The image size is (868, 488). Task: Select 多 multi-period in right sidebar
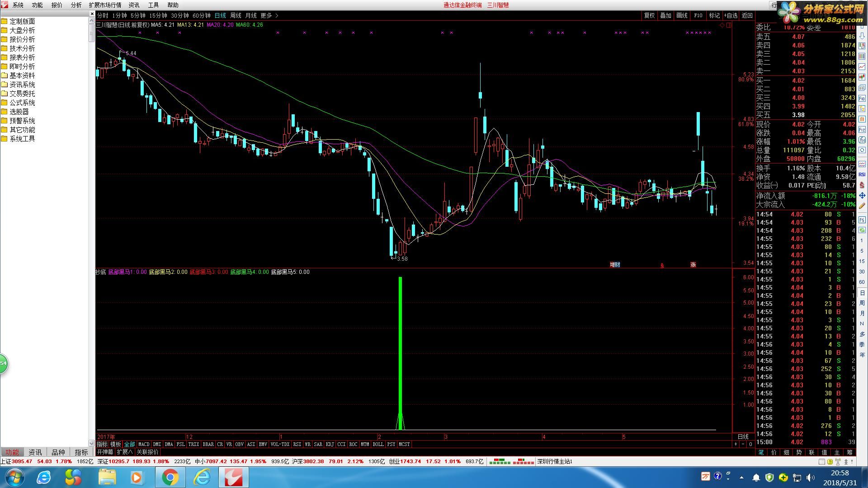[862, 334]
